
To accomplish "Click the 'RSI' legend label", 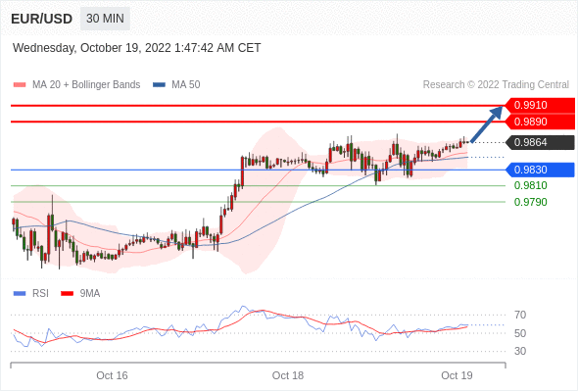I will (x=40, y=294).
